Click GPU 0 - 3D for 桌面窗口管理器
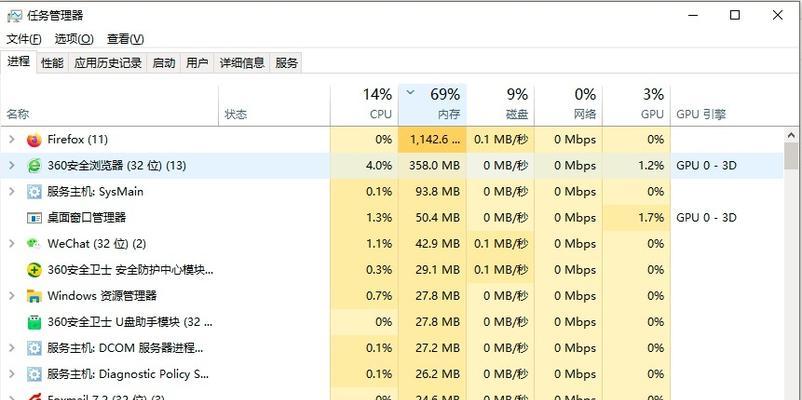This screenshot has width=802, height=400. pyautogui.click(x=706, y=218)
